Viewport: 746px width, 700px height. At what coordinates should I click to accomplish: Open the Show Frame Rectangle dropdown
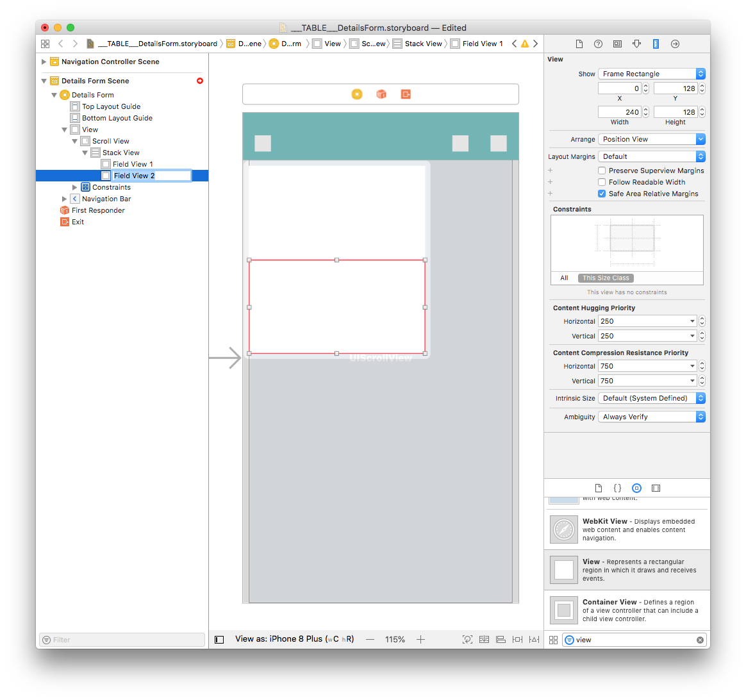(652, 74)
